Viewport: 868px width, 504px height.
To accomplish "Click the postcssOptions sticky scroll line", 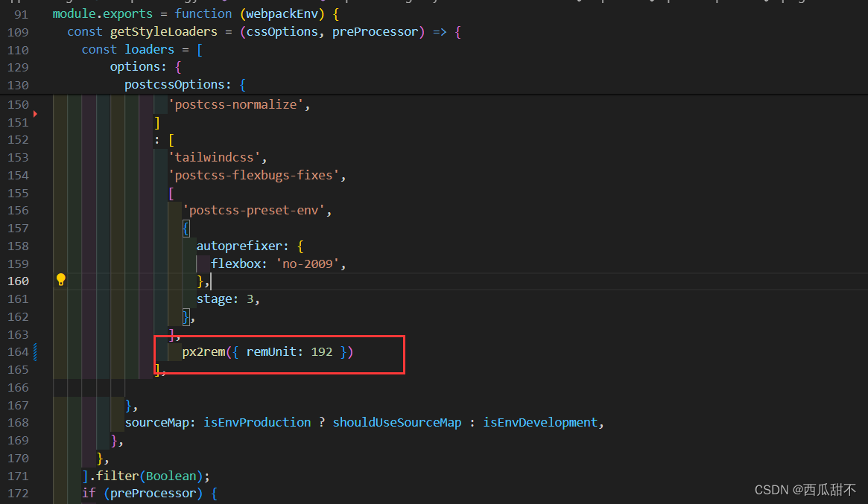I will (x=174, y=84).
